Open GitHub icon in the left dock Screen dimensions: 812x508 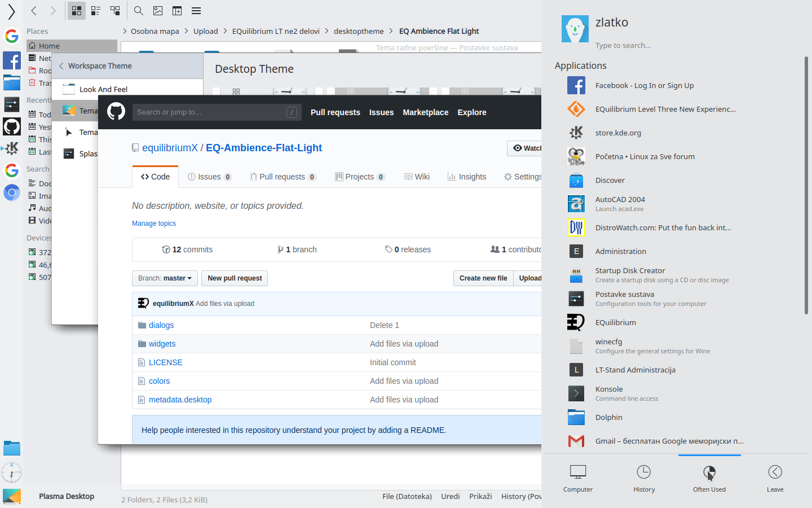coord(12,126)
